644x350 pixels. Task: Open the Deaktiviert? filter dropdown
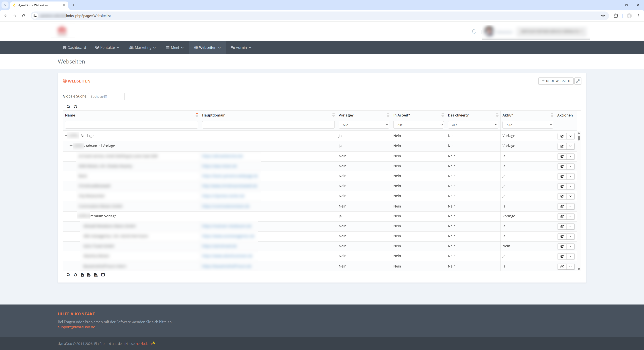tap(473, 125)
